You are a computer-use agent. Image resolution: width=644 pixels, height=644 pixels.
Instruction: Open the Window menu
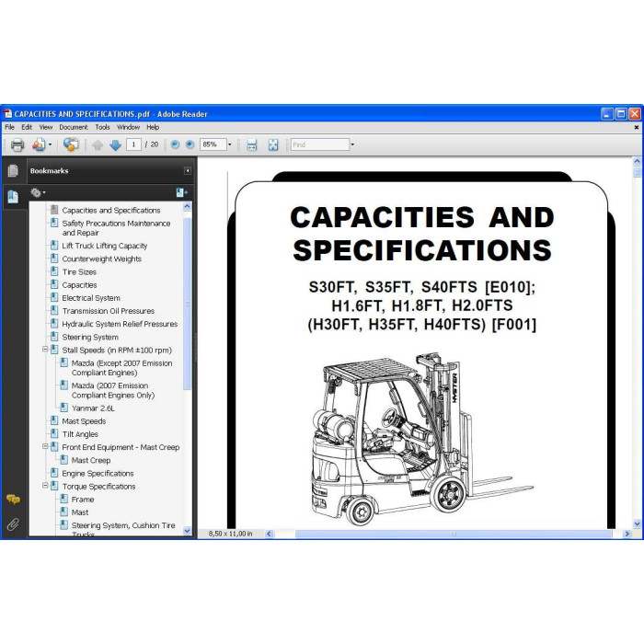pyautogui.click(x=128, y=127)
